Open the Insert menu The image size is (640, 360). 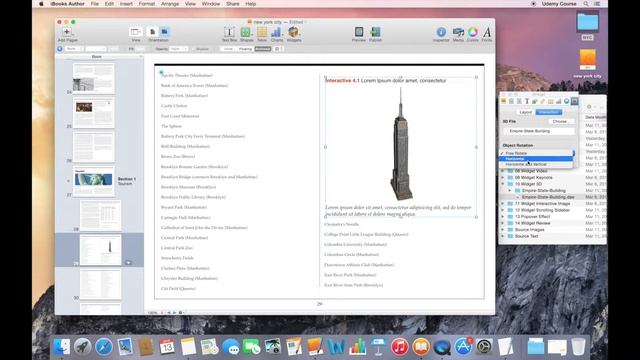point(126,4)
